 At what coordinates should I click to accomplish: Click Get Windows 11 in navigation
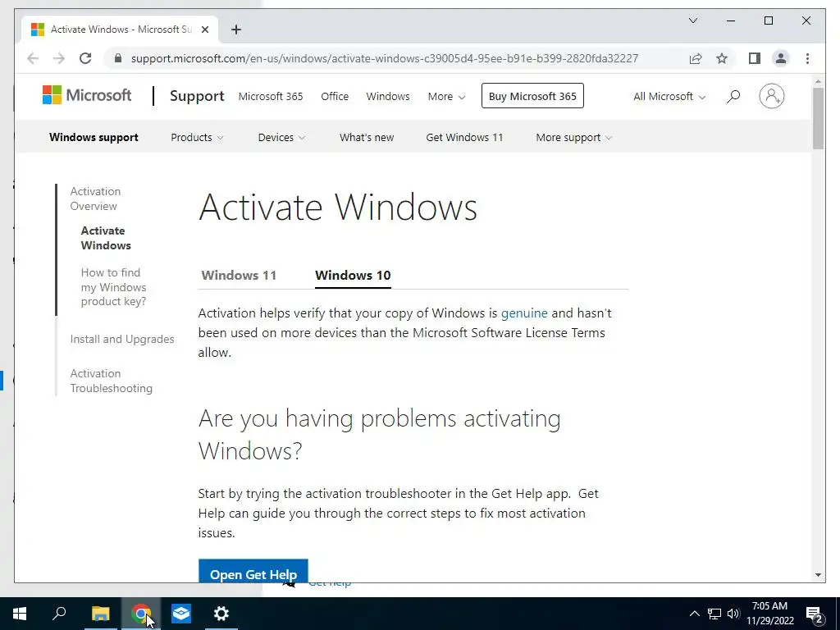click(x=464, y=138)
